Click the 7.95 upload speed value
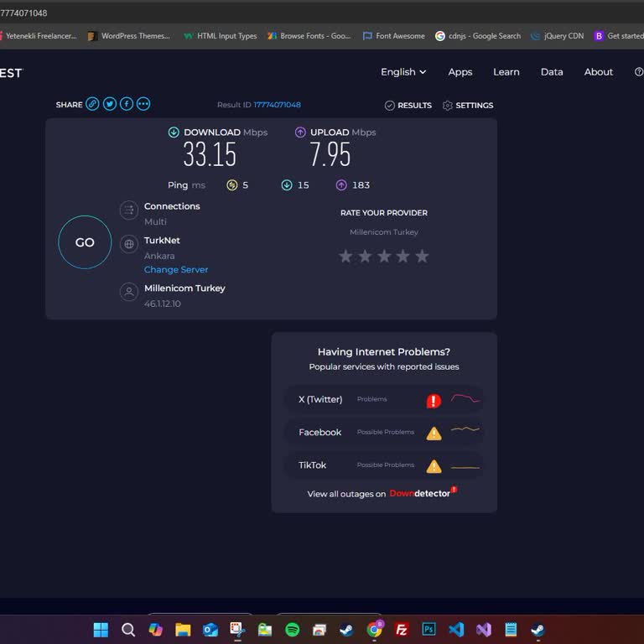This screenshot has height=644, width=644. (330, 154)
